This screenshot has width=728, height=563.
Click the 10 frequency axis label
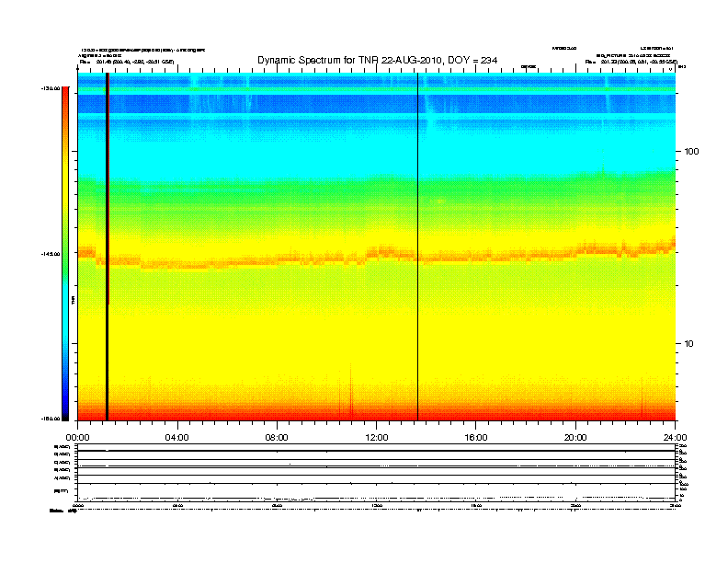pyautogui.click(x=689, y=344)
